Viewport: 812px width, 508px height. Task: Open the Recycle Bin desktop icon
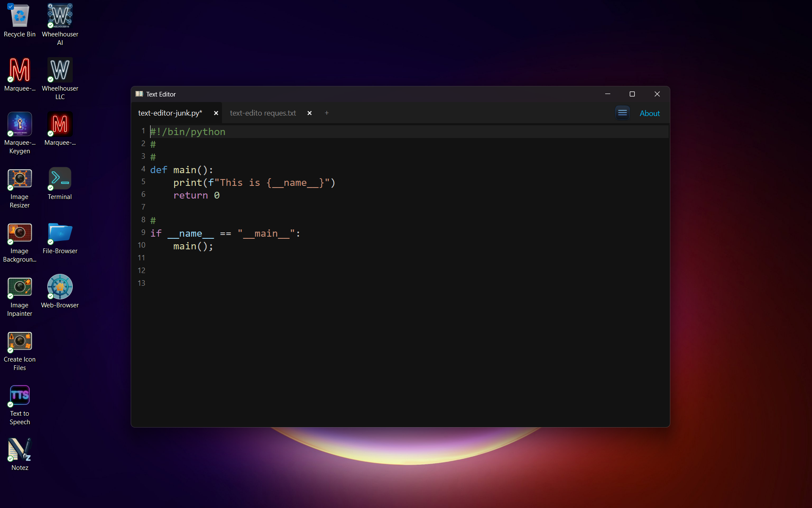(19, 21)
